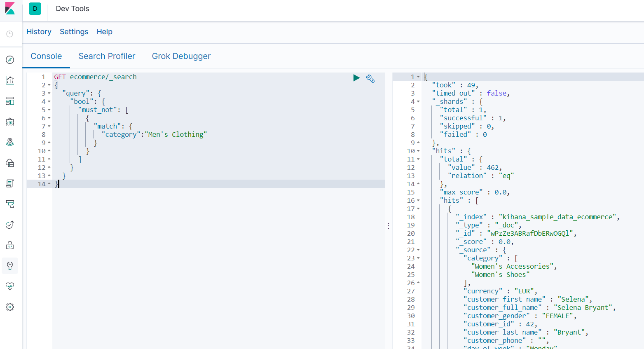Open the Recently viewed clock icon
The height and width of the screenshot is (349, 644).
point(10,34)
